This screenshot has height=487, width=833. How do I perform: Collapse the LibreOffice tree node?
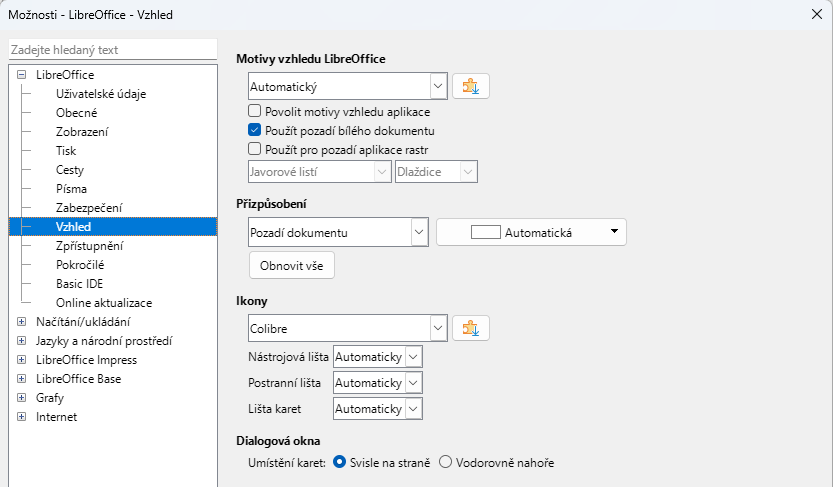pos(21,74)
